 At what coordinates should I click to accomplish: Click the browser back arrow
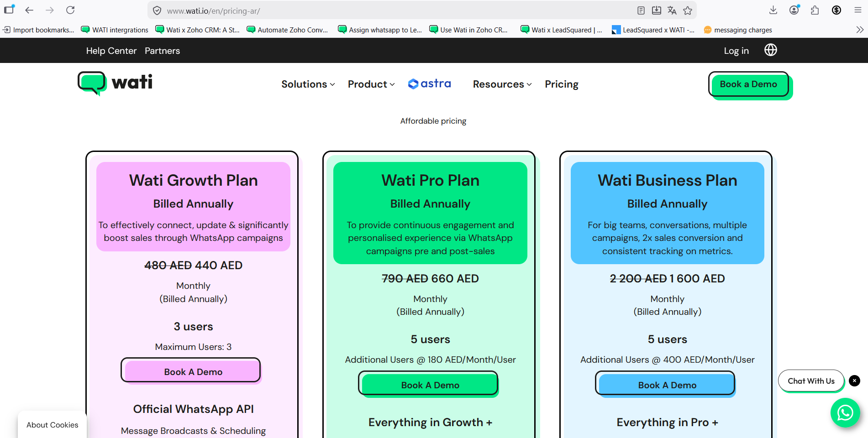tap(29, 10)
